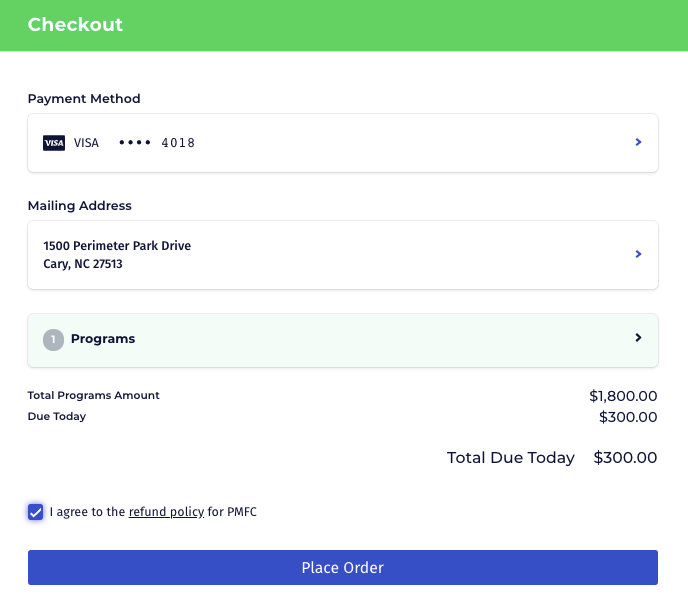688x607 pixels.
Task: Select the 1500 Perimeter Park Drive address line
Action: click(x=117, y=246)
